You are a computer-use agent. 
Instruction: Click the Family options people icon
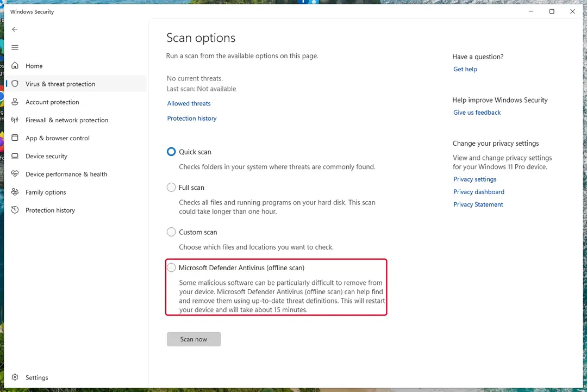15,192
